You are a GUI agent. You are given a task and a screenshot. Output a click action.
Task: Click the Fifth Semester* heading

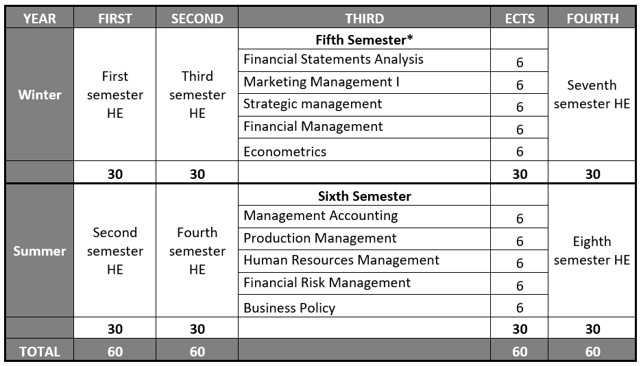click(364, 40)
